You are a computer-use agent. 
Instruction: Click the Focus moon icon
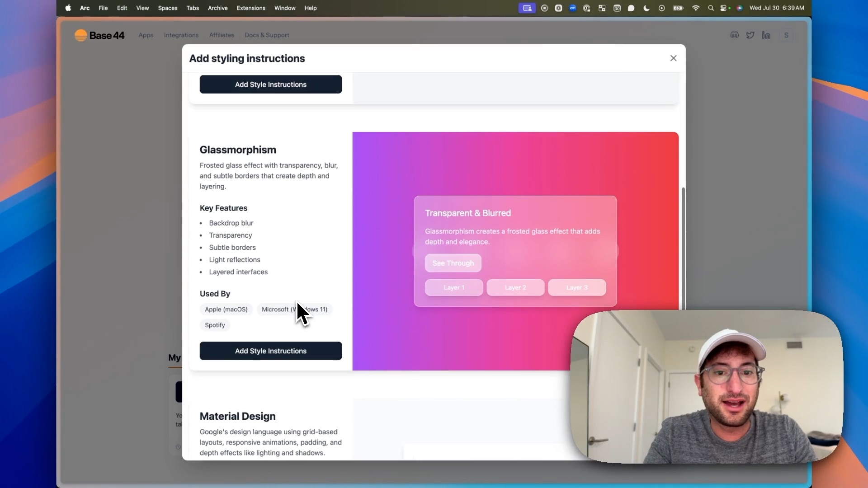point(646,8)
